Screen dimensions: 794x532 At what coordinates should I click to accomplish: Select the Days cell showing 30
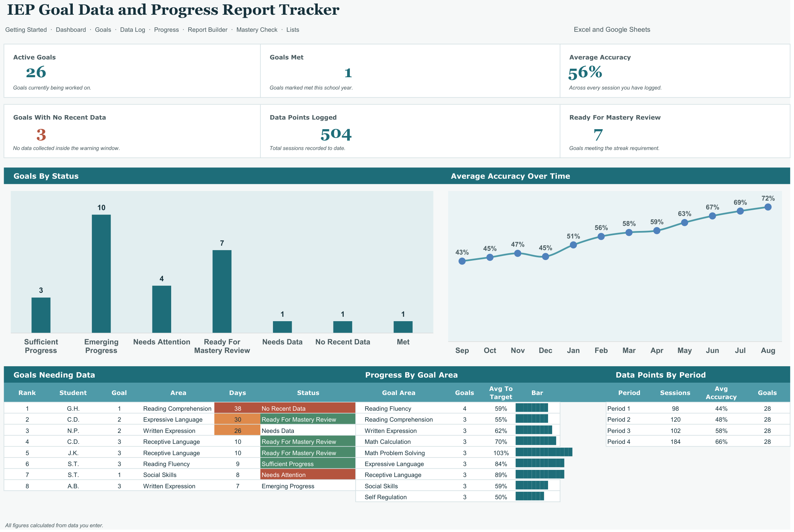pos(237,419)
